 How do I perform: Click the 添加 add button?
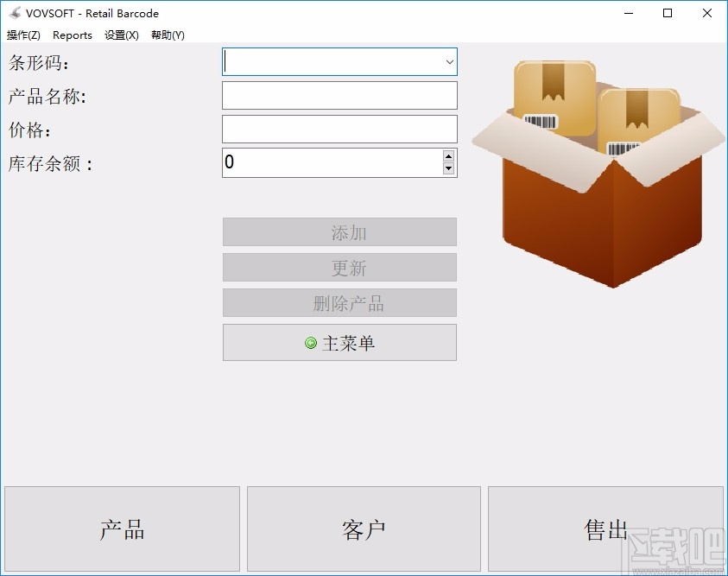click(339, 231)
